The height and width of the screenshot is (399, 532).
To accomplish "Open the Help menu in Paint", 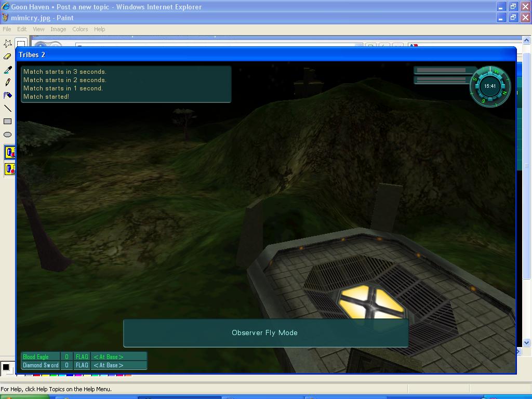I will pyautogui.click(x=99, y=29).
